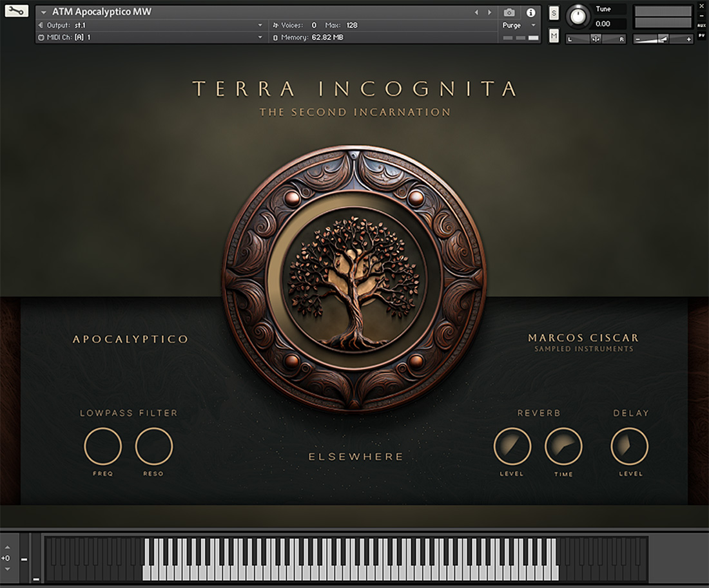Mute the instrument with M button
This screenshot has height=588, width=709.
pos(554,35)
